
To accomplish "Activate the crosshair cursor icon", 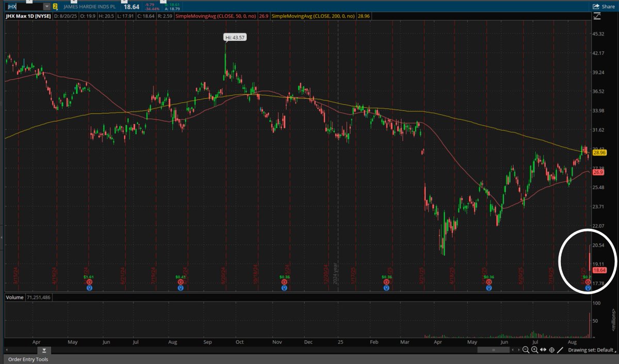I will [552, 350].
